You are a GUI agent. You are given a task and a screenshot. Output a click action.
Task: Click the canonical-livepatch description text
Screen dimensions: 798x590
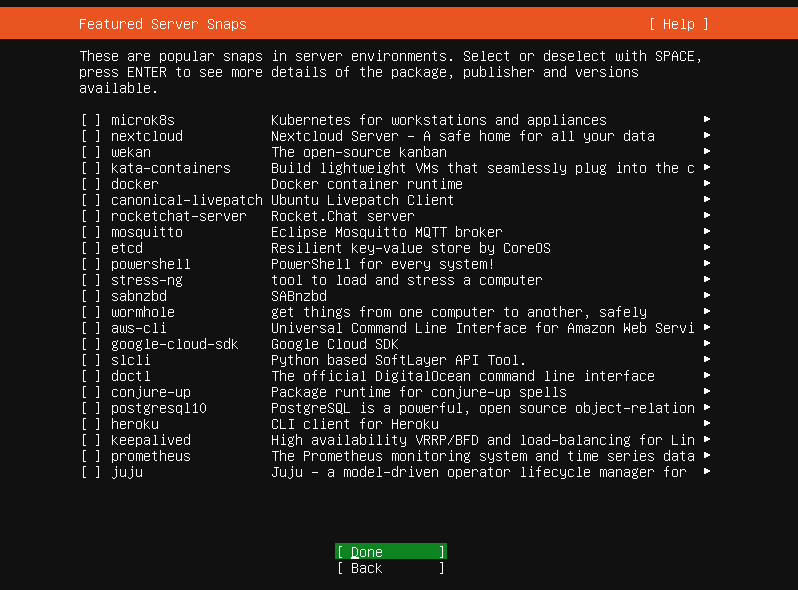pyautogui.click(x=362, y=200)
